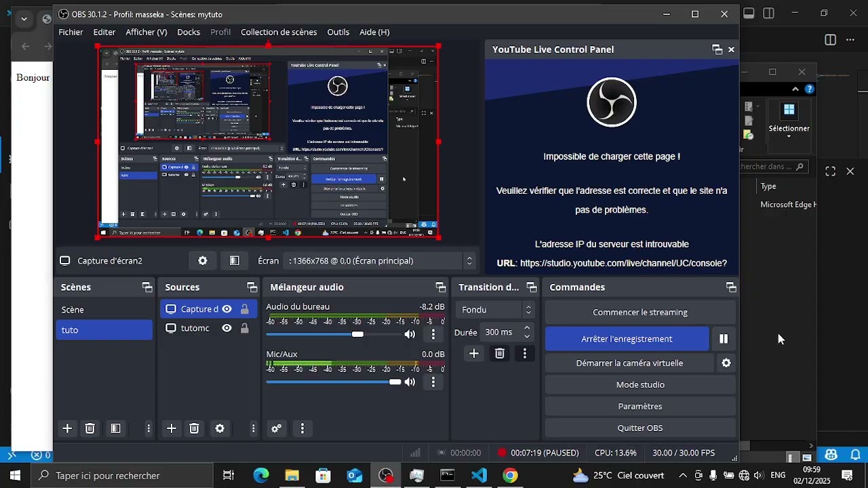Image resolution: width=868 pixels, height=488 pixels.
Task: Open the Fichier menu
Action: pyautogui.click(x=71, y=32)
